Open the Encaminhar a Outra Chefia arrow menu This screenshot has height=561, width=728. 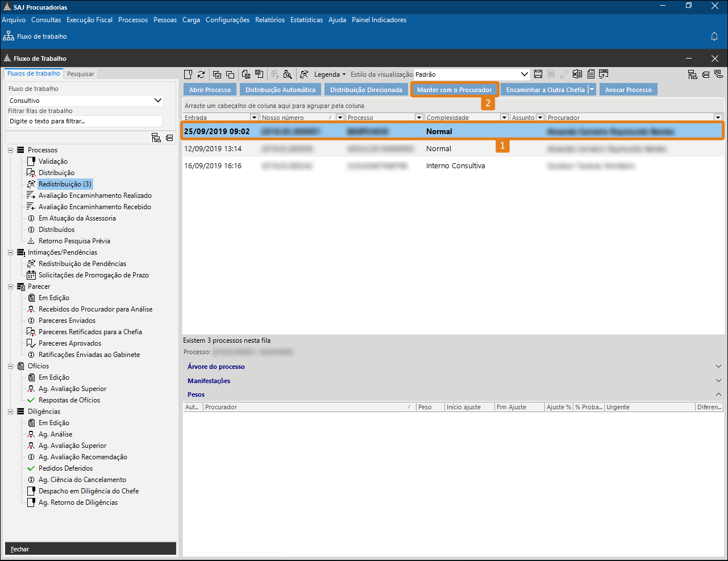[x=592, y=90]
